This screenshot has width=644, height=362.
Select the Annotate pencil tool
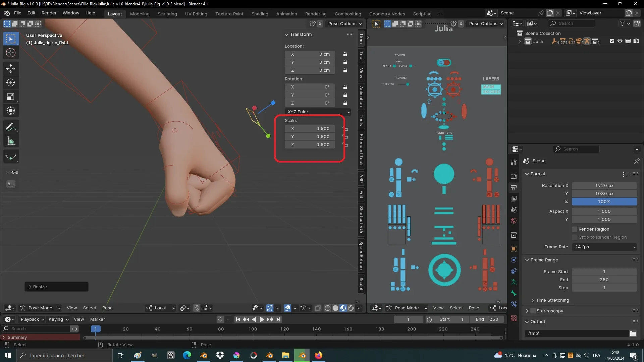point(11,127)
